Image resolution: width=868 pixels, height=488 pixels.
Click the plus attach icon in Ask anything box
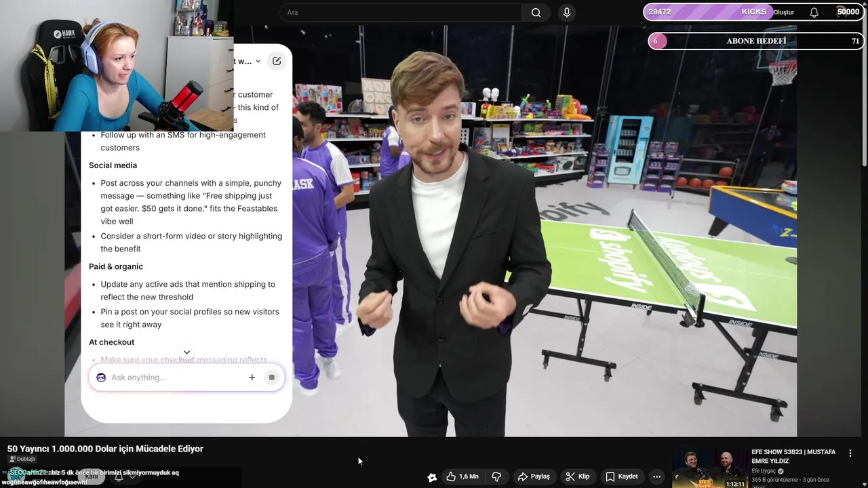[252, 378]
